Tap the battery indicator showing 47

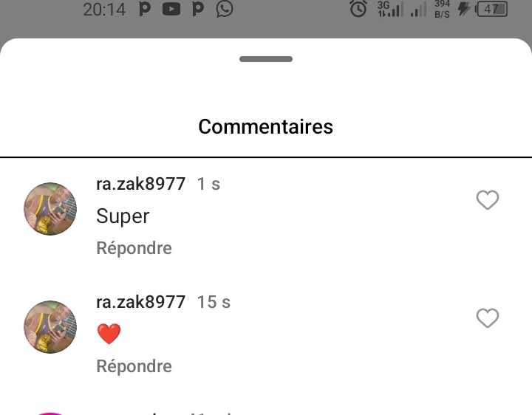click(x=491, y=9)
